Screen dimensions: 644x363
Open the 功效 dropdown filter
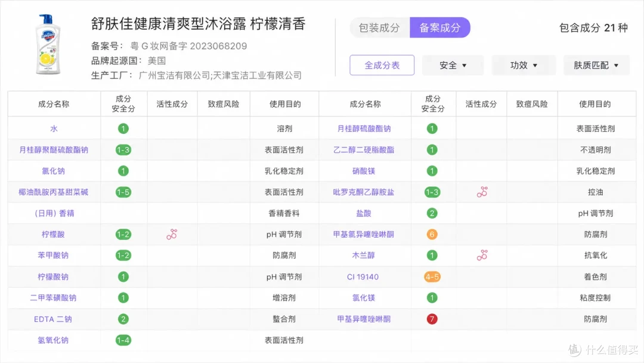click(x=524, y=65)
